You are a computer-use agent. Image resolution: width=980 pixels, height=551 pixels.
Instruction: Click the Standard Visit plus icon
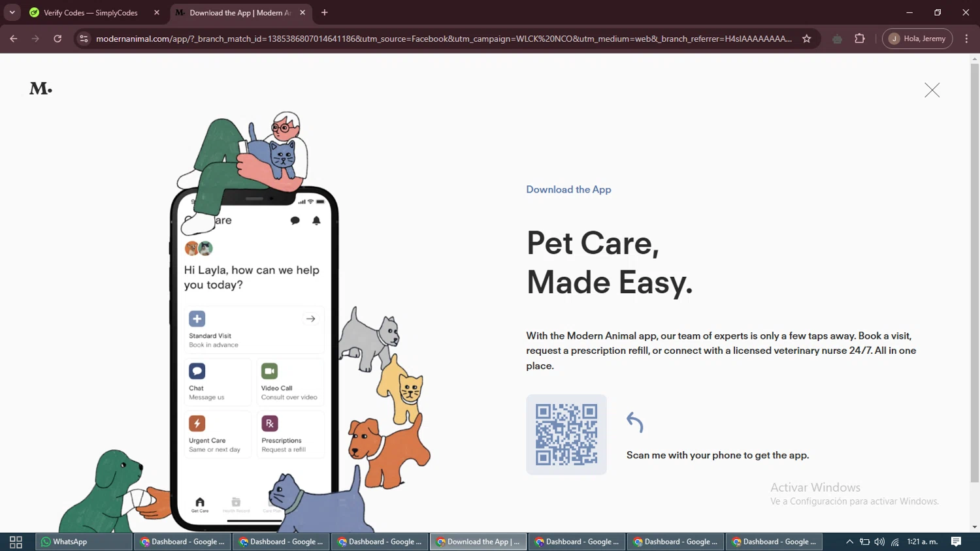click(x=197, y=319)
